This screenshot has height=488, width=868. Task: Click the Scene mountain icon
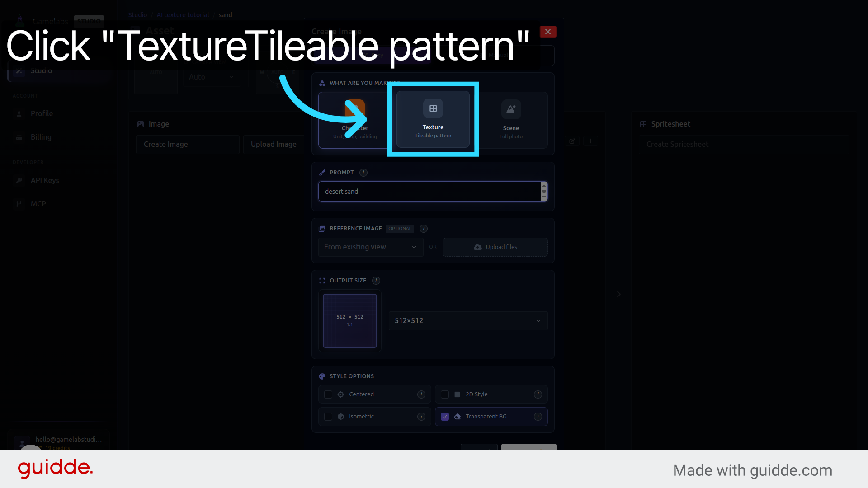[x=511, y=109]
